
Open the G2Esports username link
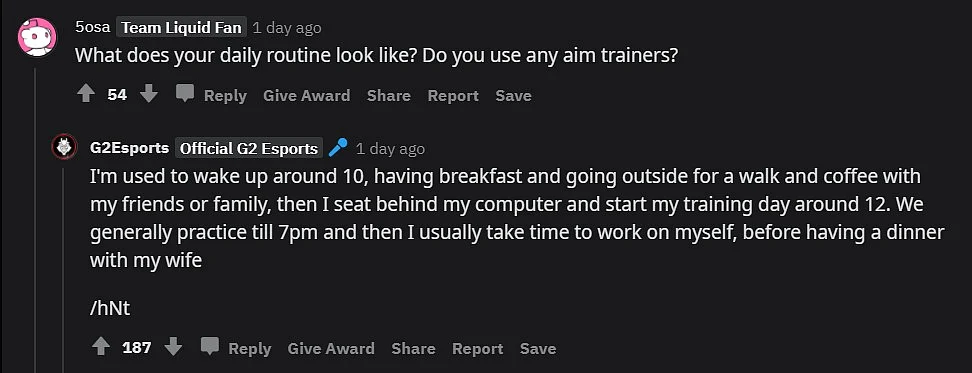[x=130, y=148]
